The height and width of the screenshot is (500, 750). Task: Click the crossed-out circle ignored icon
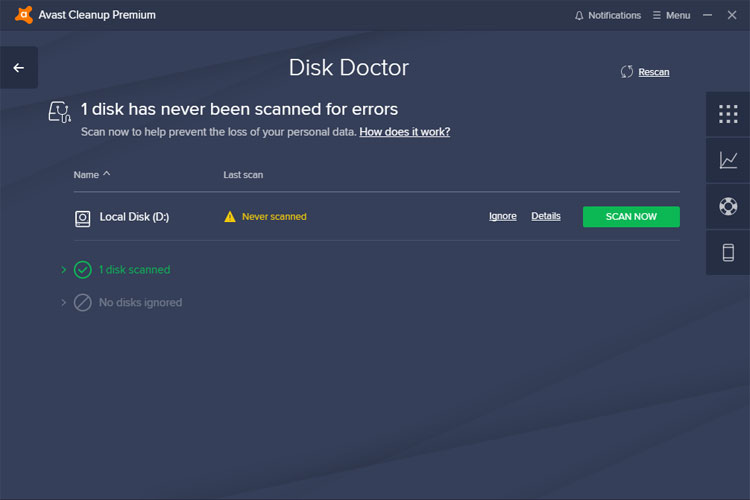click(83, 302)
